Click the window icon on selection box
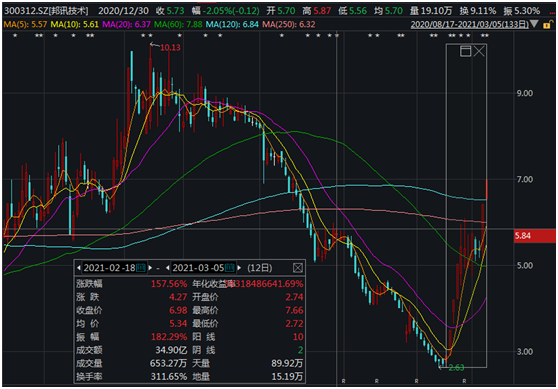 point(465,51)
